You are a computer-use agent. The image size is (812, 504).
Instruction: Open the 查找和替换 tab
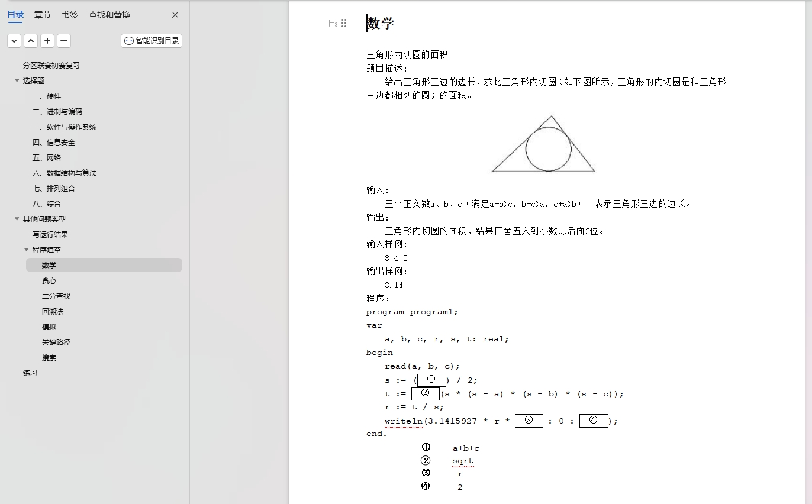(x=109, y=15)
